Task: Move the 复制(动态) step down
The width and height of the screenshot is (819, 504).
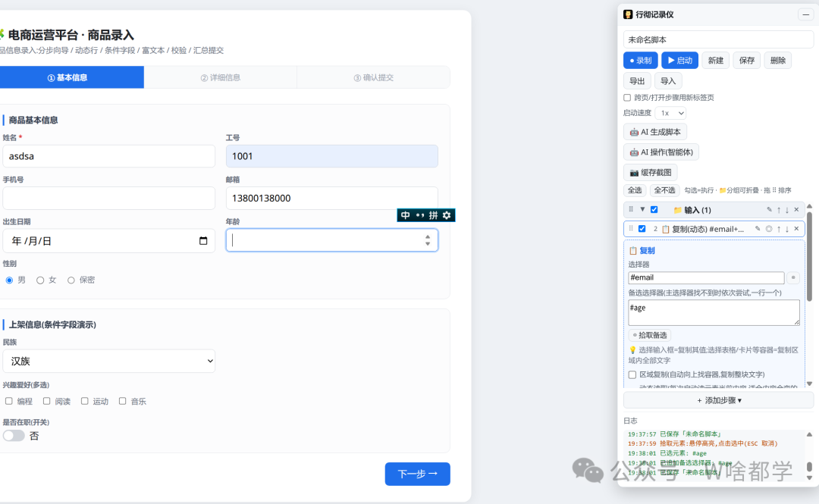Action: coord(787,229)
